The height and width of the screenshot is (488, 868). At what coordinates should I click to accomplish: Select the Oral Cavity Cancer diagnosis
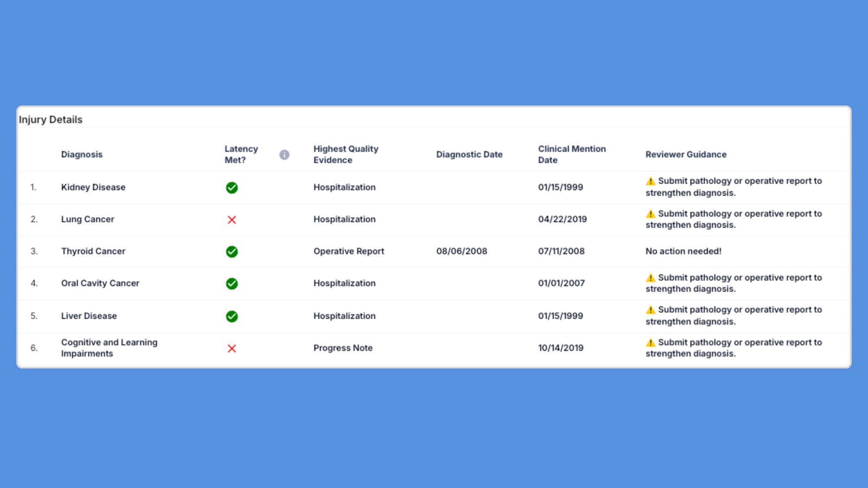point(100,283)
